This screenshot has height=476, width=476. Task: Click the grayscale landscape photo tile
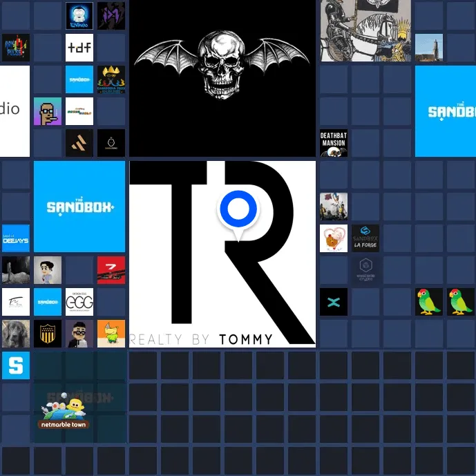coord(16,270)
